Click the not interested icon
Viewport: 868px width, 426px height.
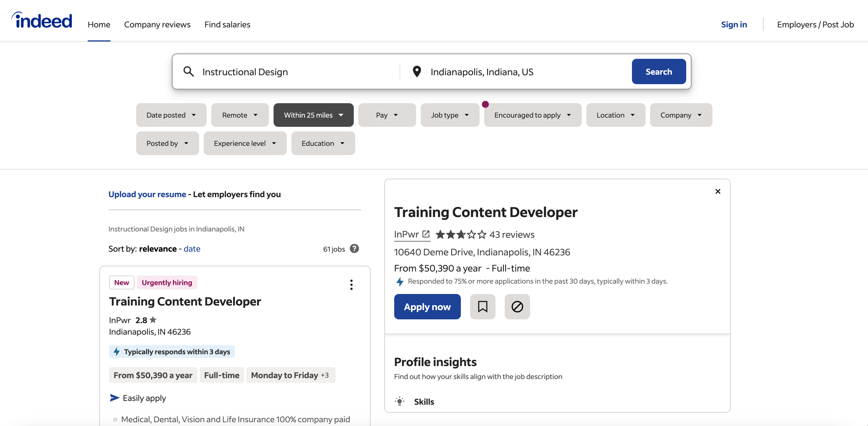[x=517, y=307]
